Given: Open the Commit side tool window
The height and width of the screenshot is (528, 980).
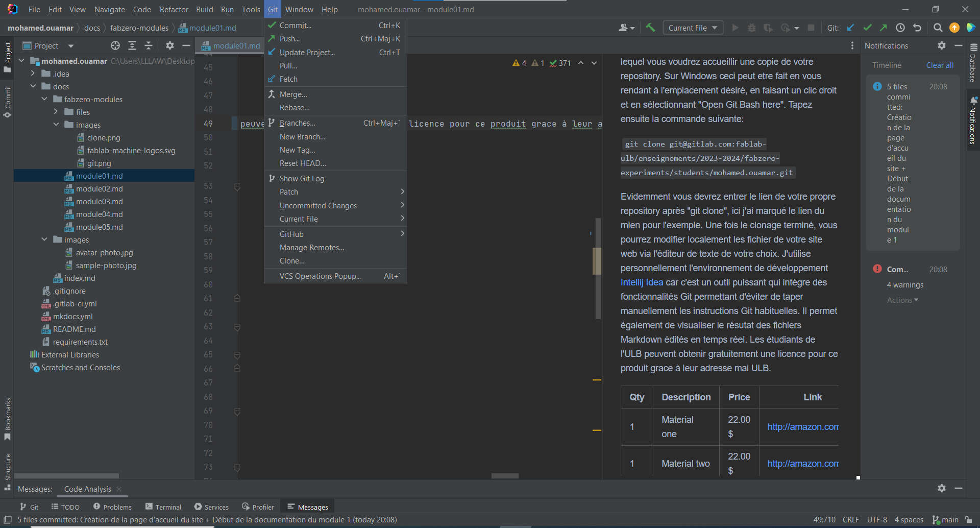Looking at the screenshot, I should point(7,101).
